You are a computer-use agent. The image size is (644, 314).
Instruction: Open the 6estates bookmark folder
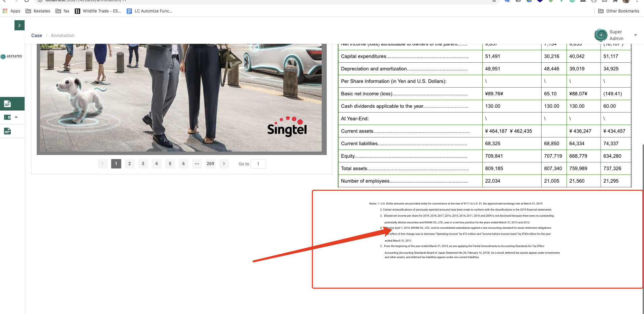tap(38, 11)
